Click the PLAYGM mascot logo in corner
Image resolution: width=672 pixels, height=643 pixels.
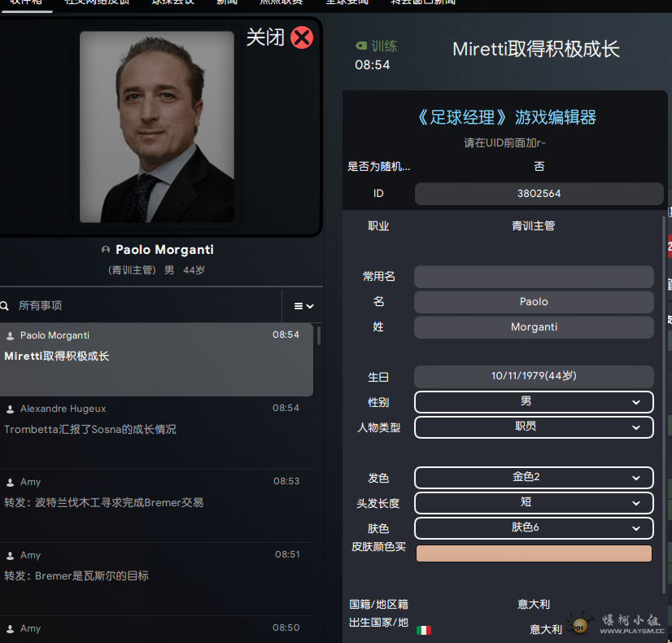(x=580, y=624)
